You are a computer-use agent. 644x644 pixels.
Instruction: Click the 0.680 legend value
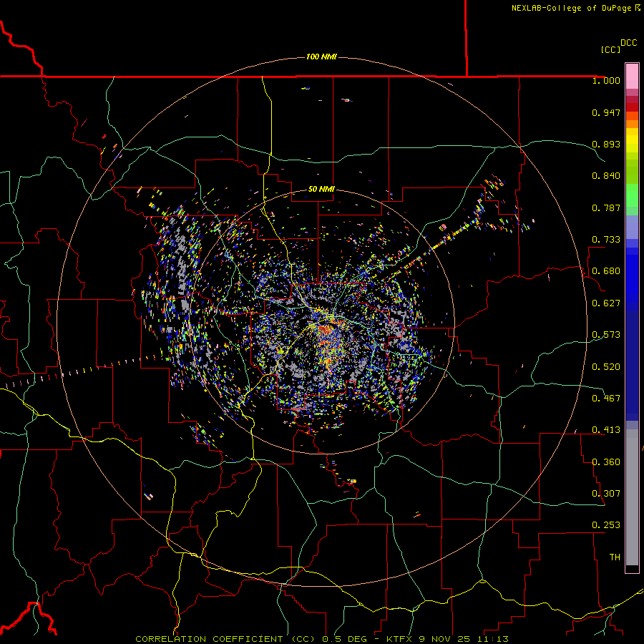pyautogui.click(x=606, y=271)
